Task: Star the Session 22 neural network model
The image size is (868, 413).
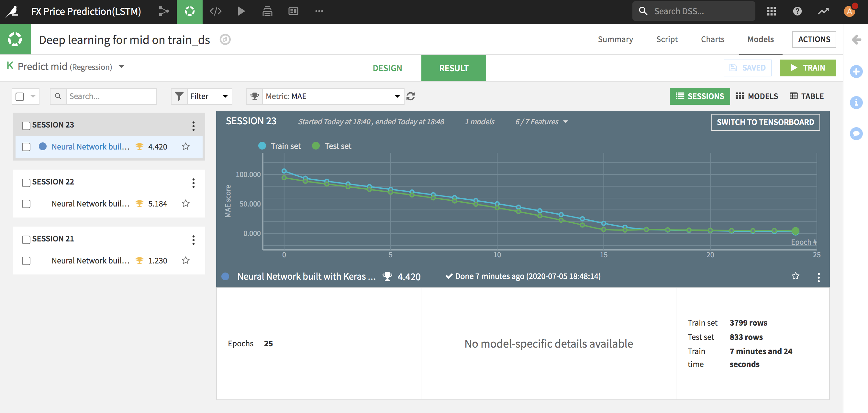Action: [x=186, y=204]
